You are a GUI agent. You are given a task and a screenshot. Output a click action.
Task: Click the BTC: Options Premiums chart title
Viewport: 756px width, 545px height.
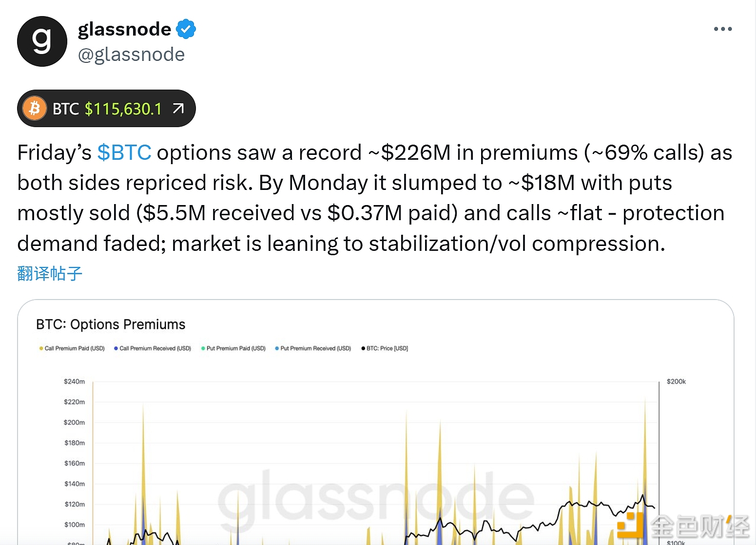point(111,324)
